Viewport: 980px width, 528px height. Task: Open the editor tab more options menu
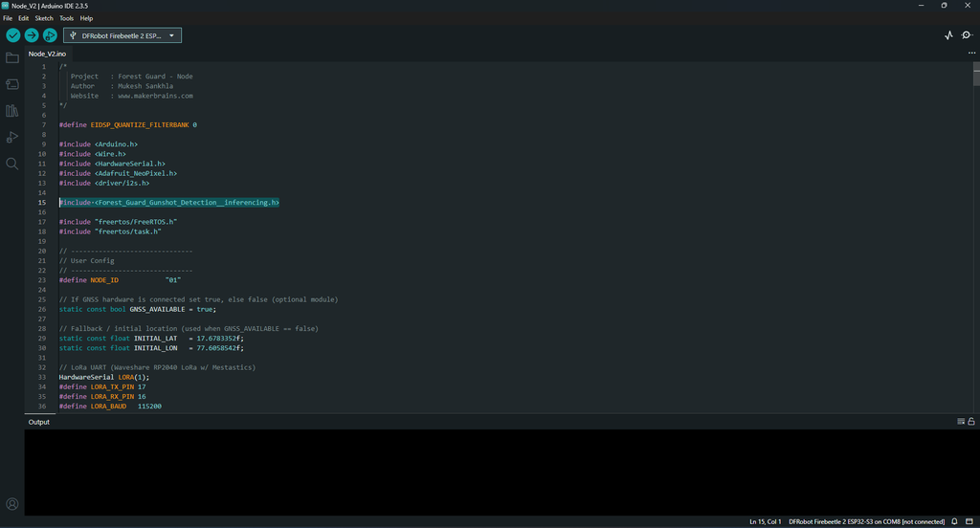(971, 54)
